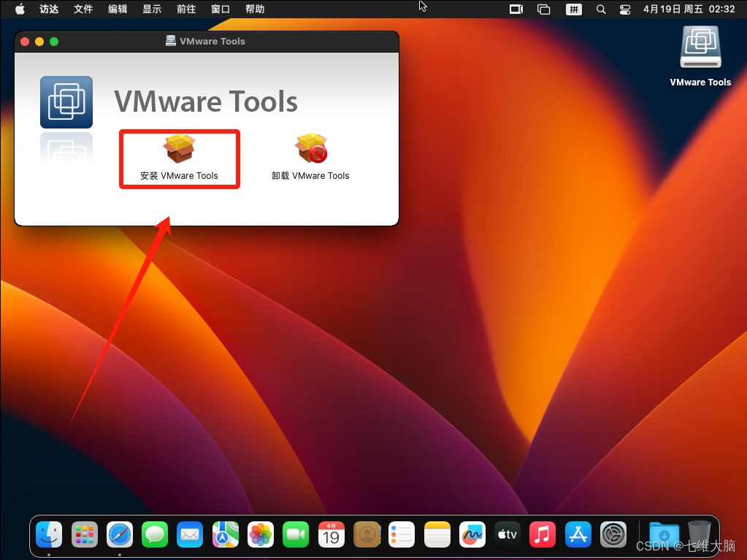Open Freeform from the Dock
Viewport: 747px width, 560px height.
point(472,534)
